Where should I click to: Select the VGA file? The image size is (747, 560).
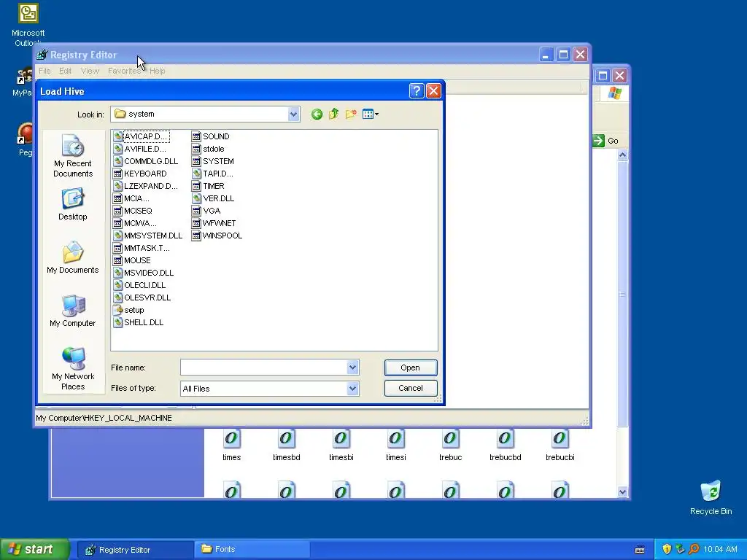click(x=206, y=211)
